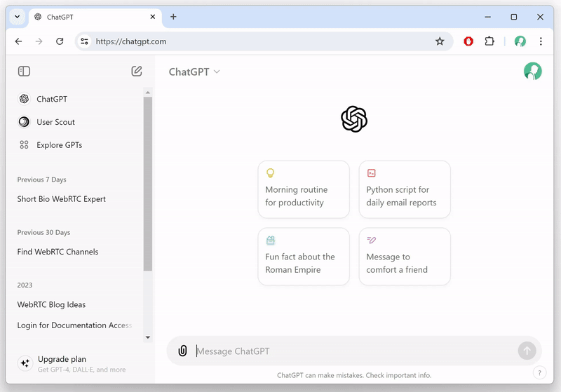Screen dimensions: 561x392
Task: Click the send message arrow button
Action: [527, 351]
